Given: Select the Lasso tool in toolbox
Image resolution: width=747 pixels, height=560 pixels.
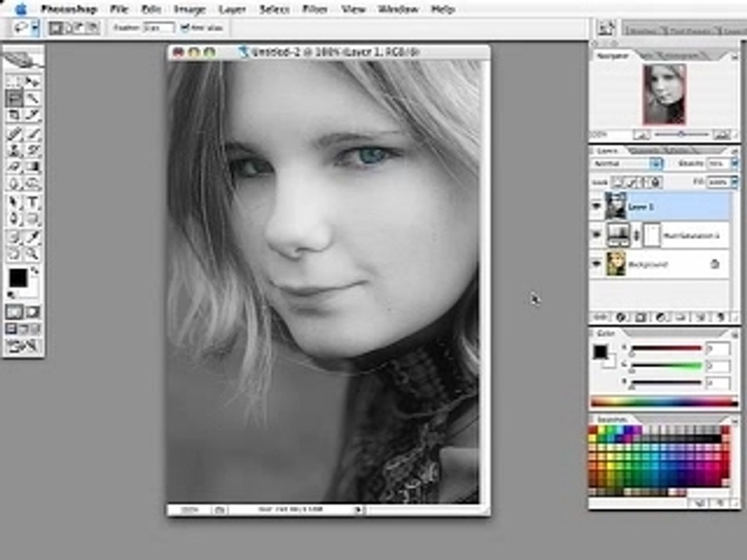Looking at the screenshot, I should [14, 99].
